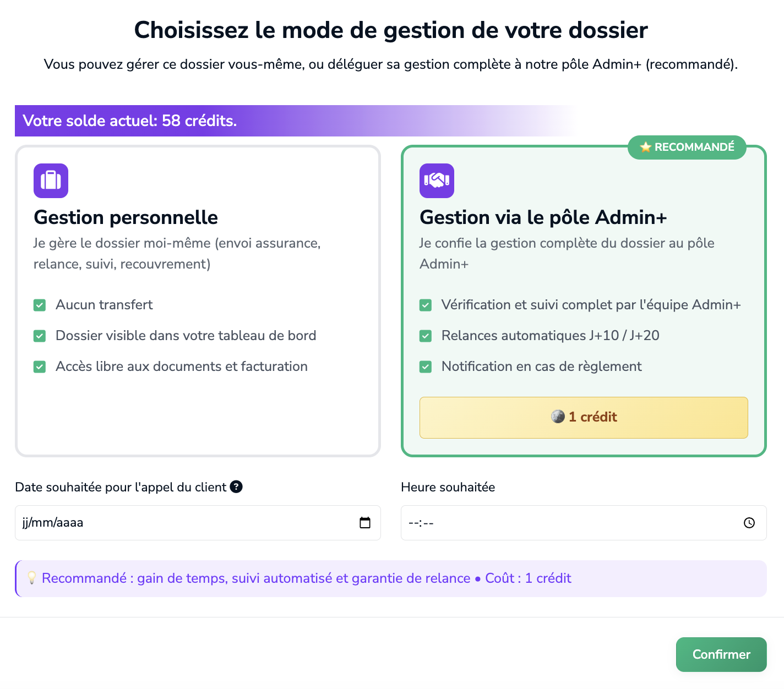Click the 1 crédit cost button
The height and width of the screenshot is (689, 784).
584,417
